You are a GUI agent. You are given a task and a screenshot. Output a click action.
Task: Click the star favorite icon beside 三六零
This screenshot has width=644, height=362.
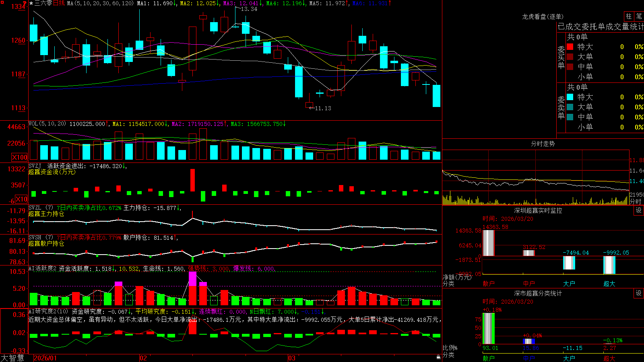pos(31,3)
